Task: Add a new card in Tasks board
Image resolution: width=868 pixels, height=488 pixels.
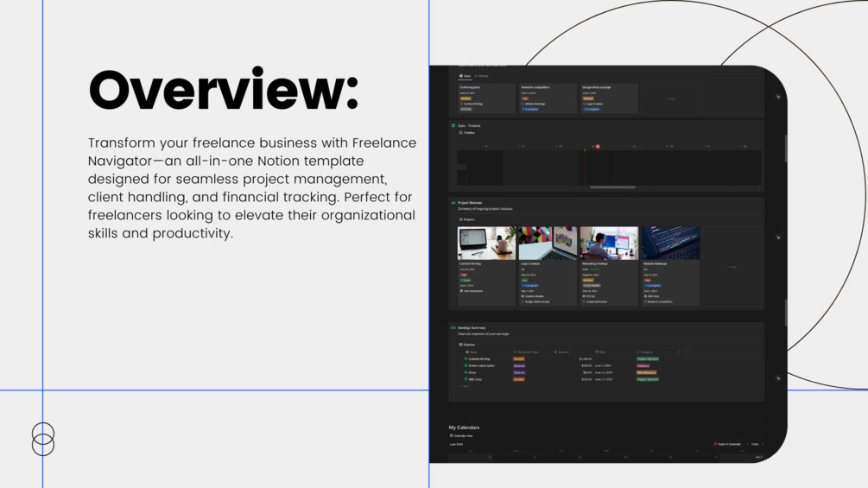Action: tap(670, 99)
